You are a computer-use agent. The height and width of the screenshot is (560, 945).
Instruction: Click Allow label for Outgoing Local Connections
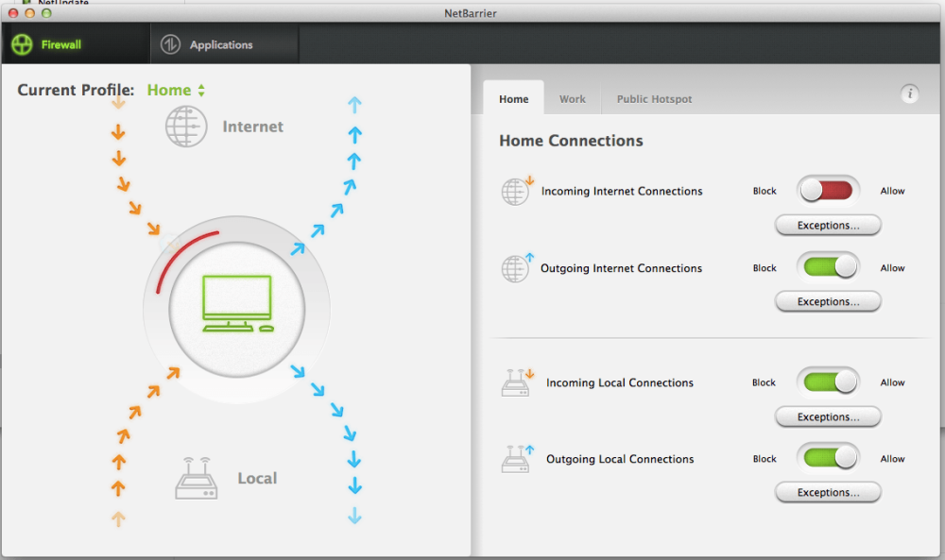pos(892,459)
